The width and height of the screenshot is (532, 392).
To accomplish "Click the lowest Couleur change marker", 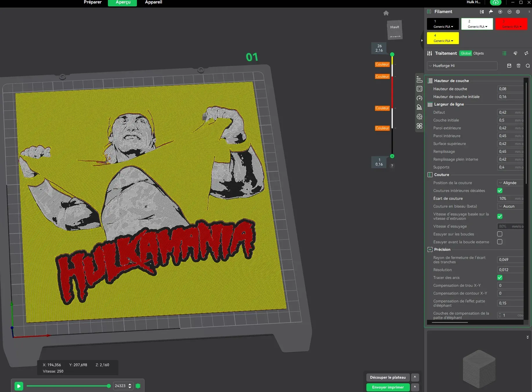I will click(382, 128).
